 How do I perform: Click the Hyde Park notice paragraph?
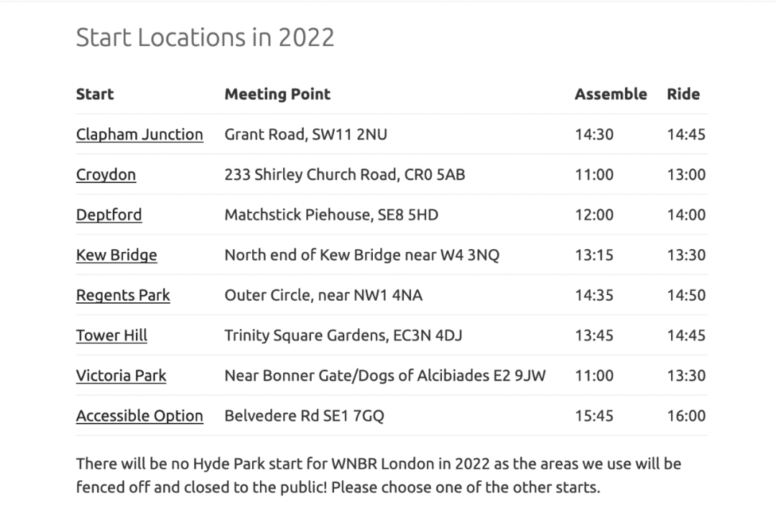pyautogui.click(x=379, y=475)
